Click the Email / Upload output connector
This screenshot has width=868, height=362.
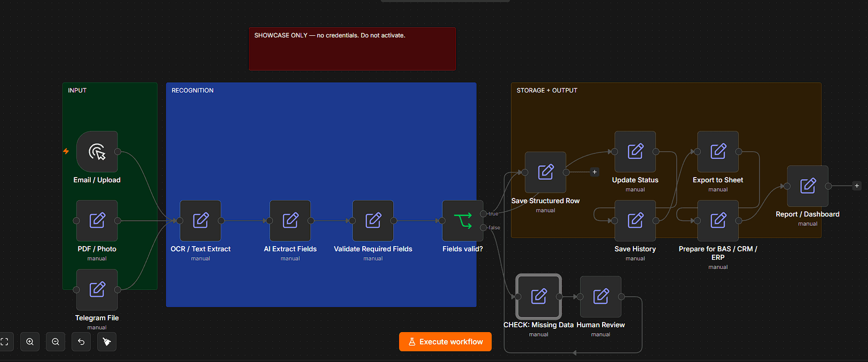118,152
